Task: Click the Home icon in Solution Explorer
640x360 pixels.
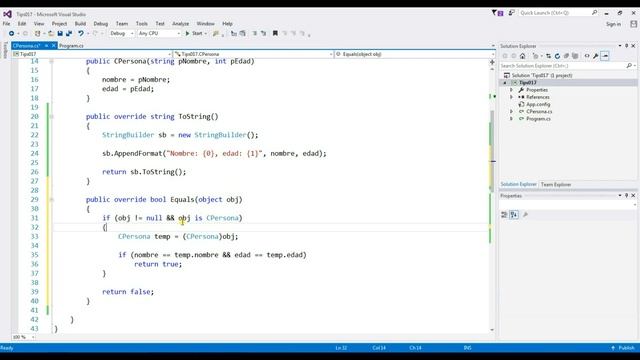Action: 522,56
